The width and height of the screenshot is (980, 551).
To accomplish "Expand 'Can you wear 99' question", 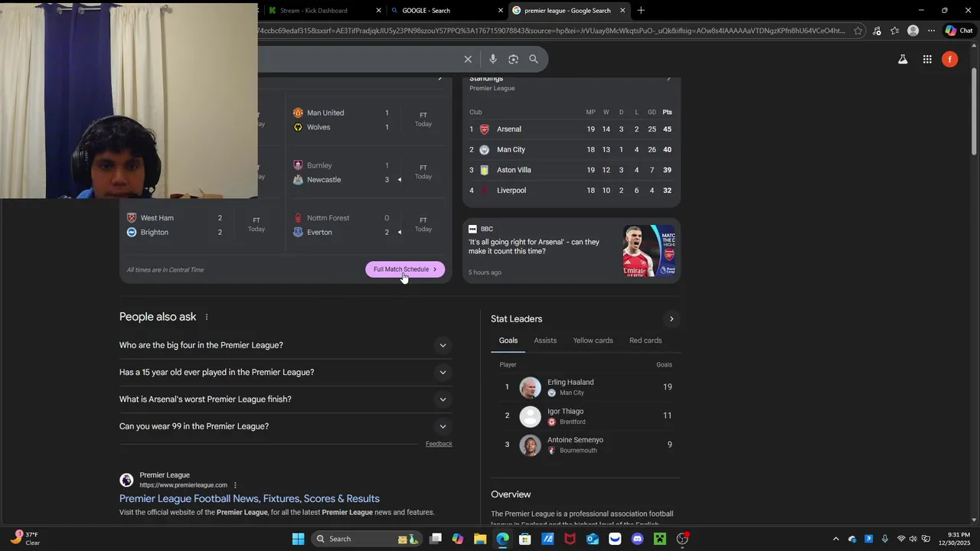I will pos(286,426).
